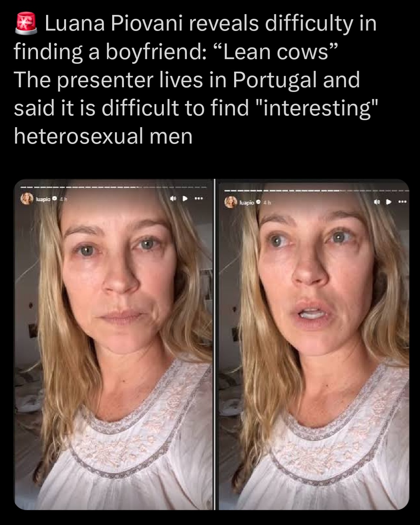Play the left story video
The image size is (420, 525).
point(186,199)
